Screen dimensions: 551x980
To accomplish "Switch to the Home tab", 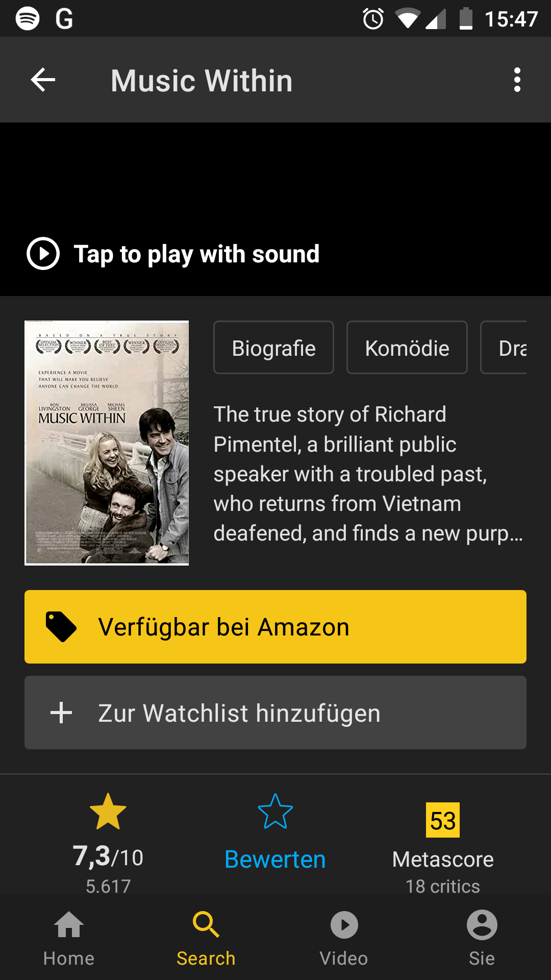I will point(69,938).
